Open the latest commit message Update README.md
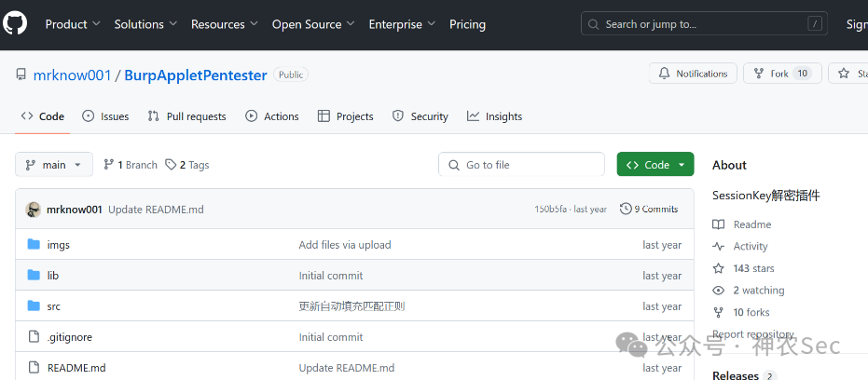 156,210
